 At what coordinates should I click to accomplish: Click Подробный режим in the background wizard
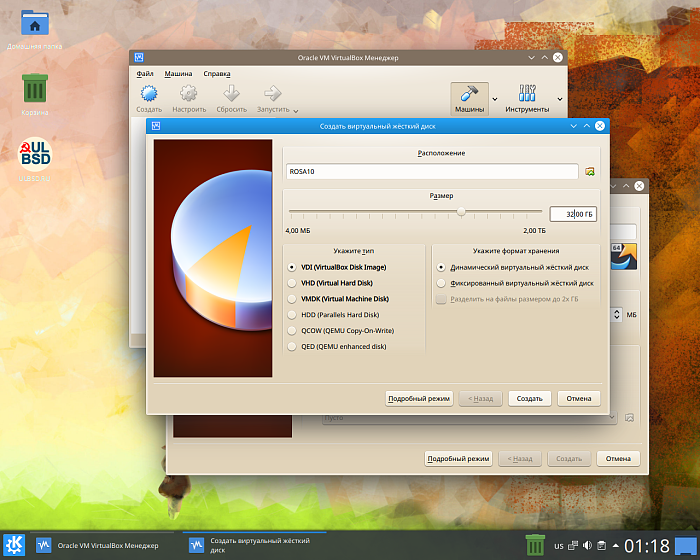point(458,459)
